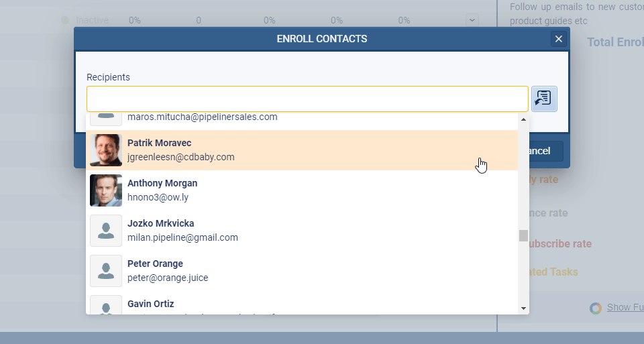
Task: Pick the Jozko Mrkvicka contact name
Action: tap(160, 223)
